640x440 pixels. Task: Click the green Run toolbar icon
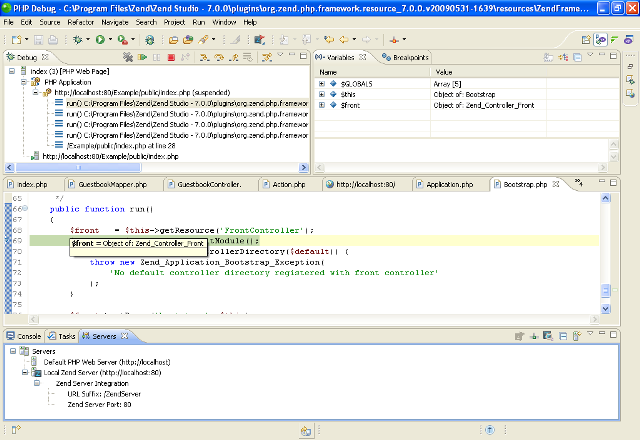pyautogui.click(x=100, y=40)
